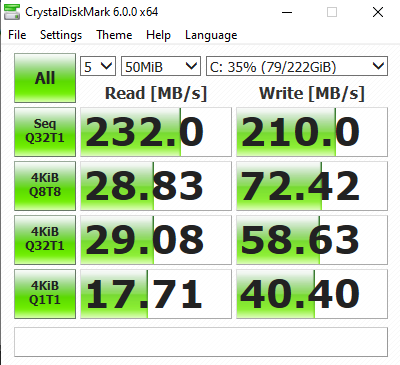This screenshot has height=365, width=400.
Task: Open the Settings menu
Action: pos(61,35)
